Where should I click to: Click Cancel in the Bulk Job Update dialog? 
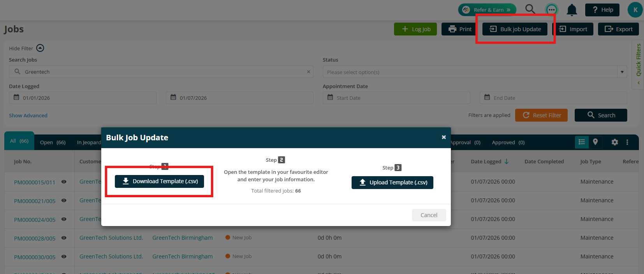pyautogui.click(x=429, y=215)
